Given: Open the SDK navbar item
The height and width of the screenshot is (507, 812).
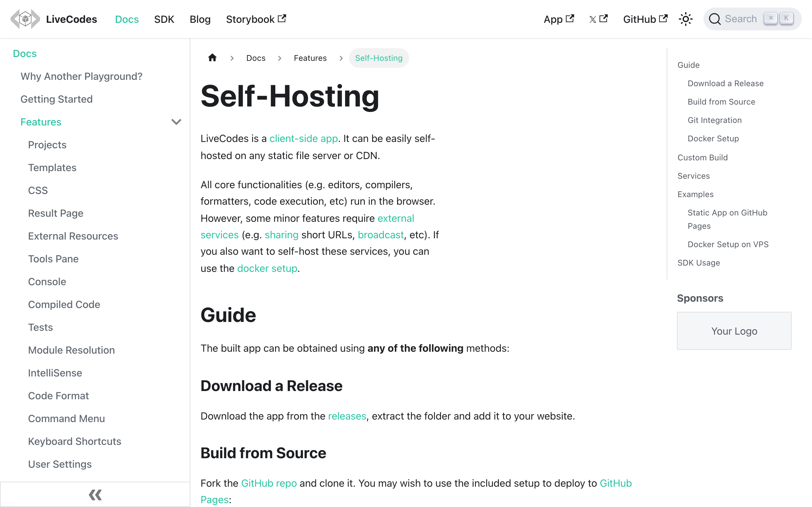Looking at the screenshot, I should click(164, 19).
